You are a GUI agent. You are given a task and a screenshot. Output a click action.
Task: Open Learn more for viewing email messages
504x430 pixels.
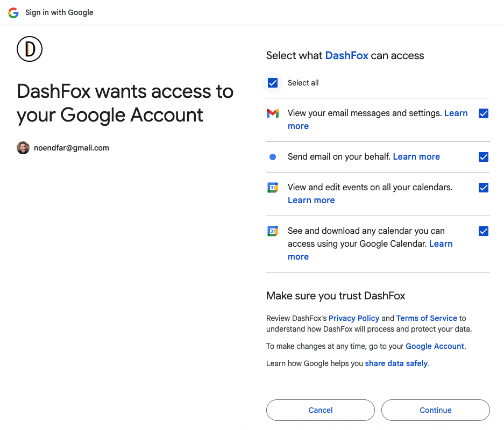coord(456,113)
